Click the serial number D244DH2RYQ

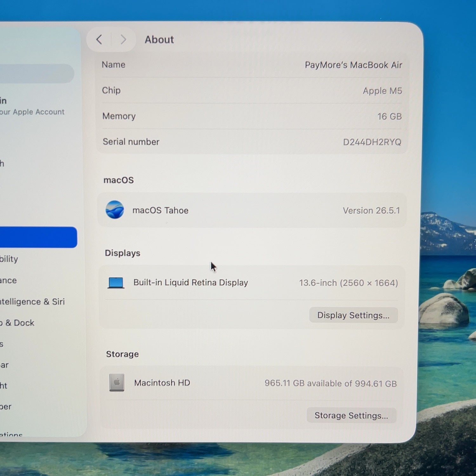point(372,142)
